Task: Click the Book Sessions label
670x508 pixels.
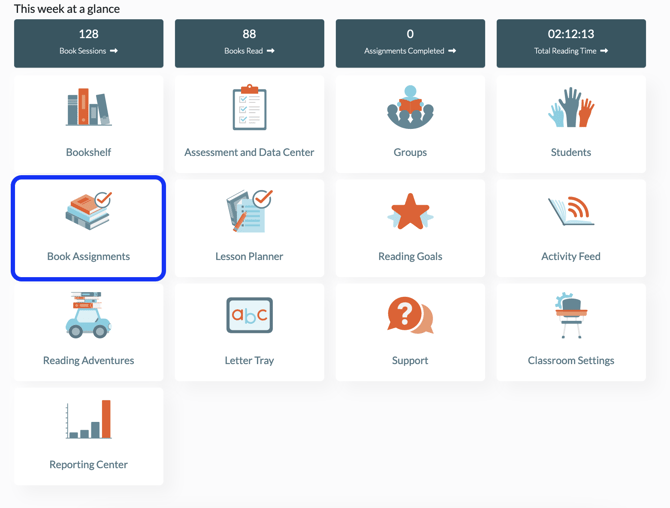Action: [82, 51]
